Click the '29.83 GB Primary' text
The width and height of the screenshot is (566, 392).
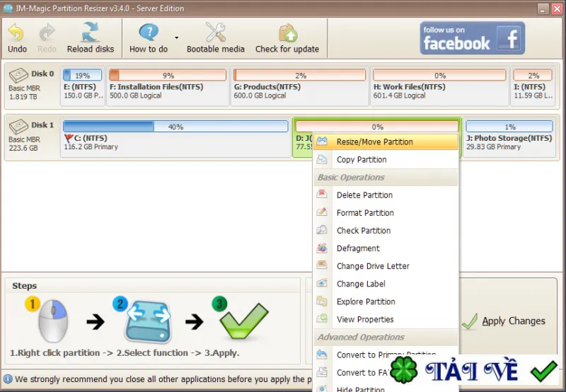(493, 147)
